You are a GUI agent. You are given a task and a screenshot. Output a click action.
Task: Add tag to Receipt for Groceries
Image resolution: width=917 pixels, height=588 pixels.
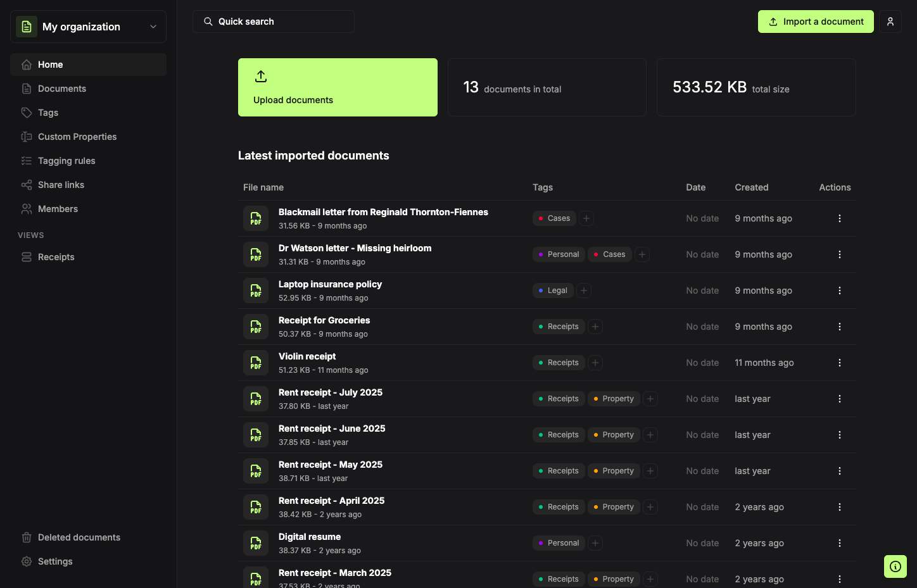click(x=595, y=327)
